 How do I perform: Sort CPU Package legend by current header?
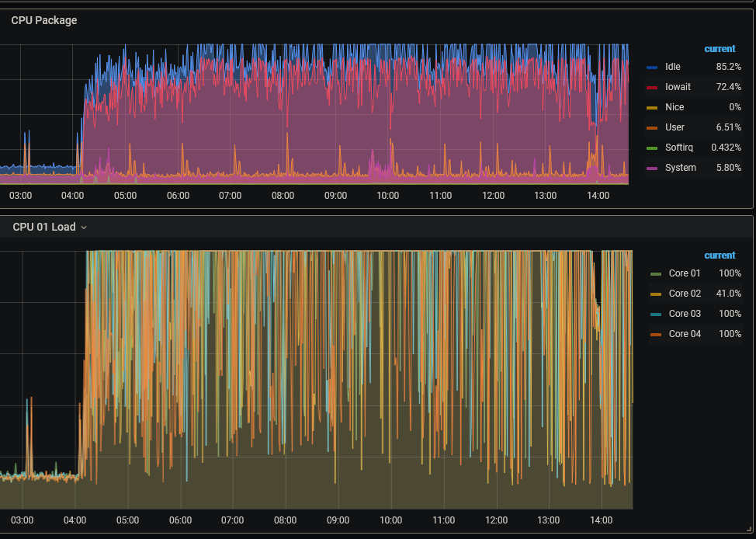(x=720, y=49)
